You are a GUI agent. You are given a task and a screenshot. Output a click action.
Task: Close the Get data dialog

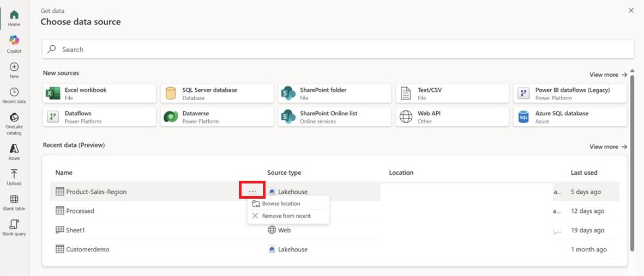(x=631, y=10)
